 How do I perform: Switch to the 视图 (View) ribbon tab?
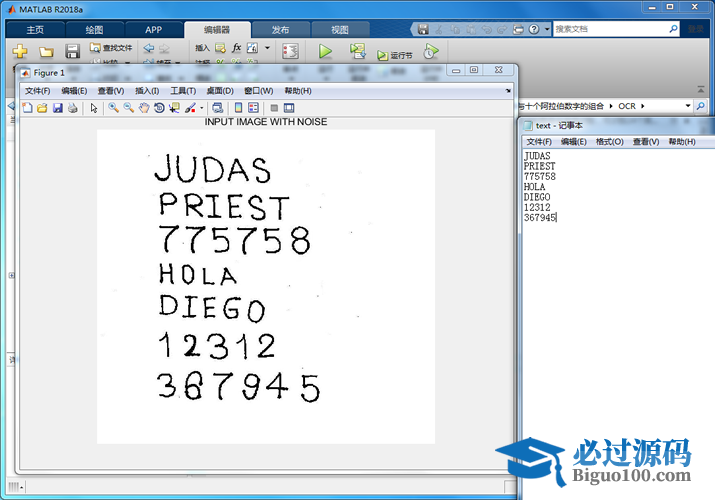[340, 30]
